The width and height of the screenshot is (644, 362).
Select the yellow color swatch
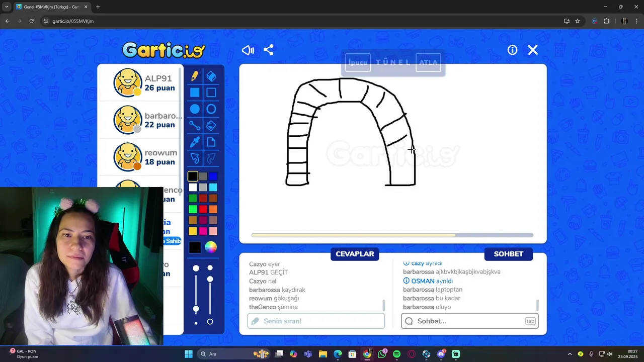(x=193, y=231)
